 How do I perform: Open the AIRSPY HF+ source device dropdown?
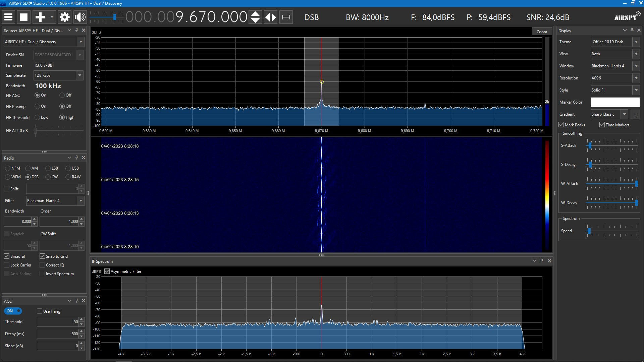tap(44, 42)
